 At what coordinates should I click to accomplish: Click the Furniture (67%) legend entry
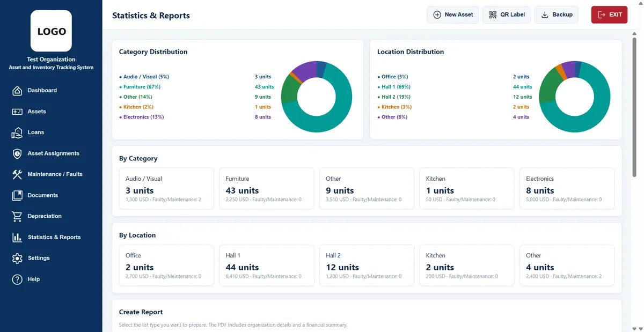140,87
